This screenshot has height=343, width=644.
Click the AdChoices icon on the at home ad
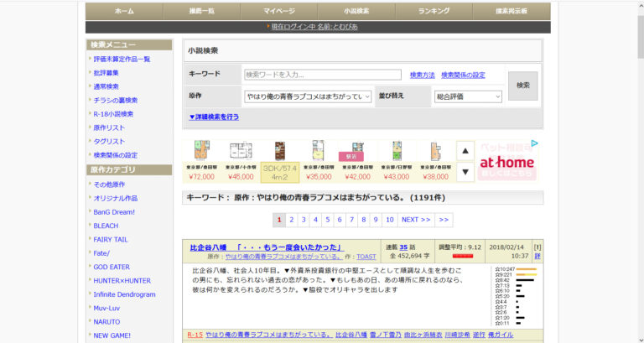pyautogui.click(x=534, y=143)
